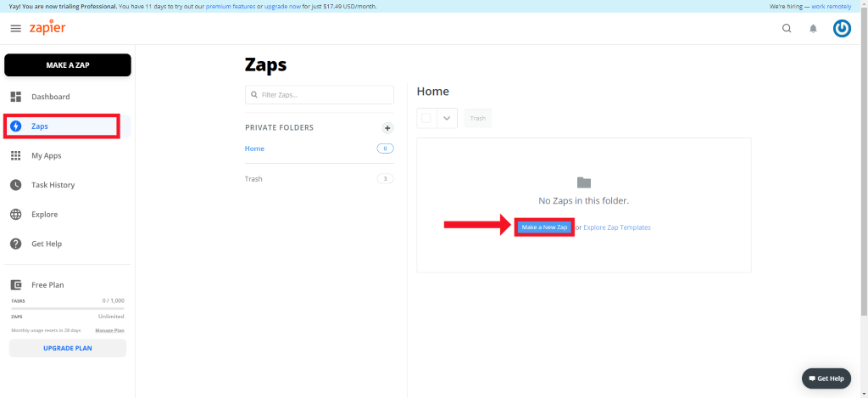Click the My Apps grid icon
The image size is (868, 398).
pyautogui.click(x=15, y=156)
